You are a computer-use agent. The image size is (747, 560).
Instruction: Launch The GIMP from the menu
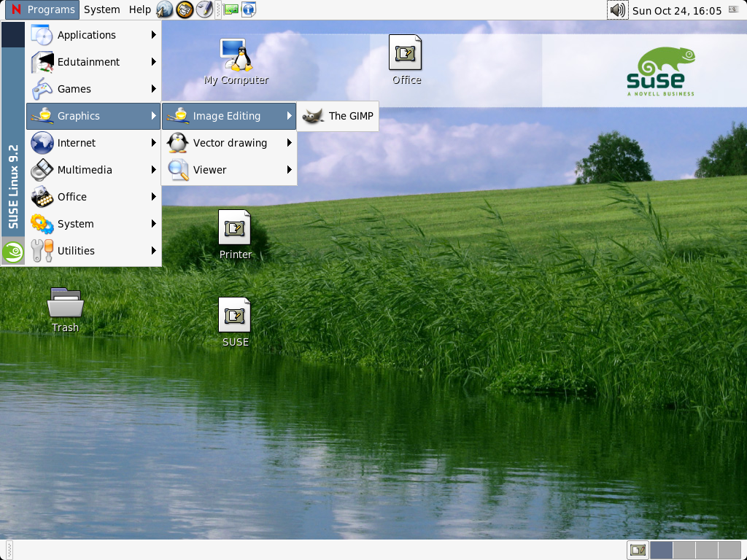click(338, 116)
